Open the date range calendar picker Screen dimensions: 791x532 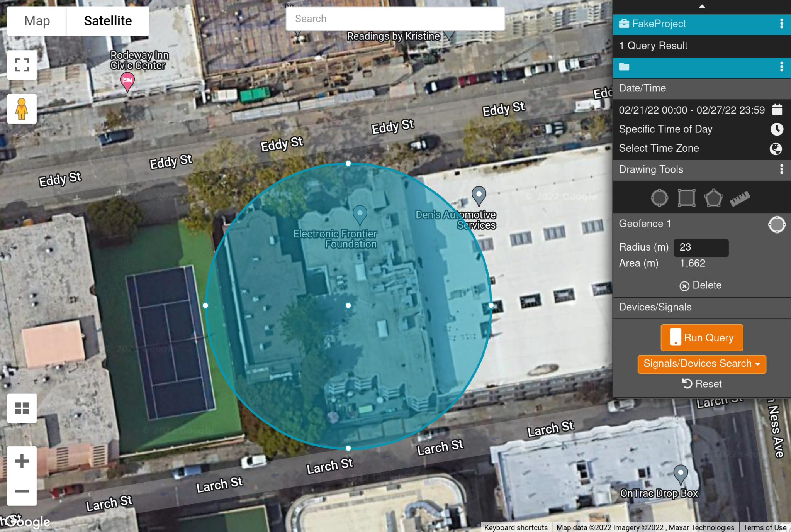click(x=777, y=110)
